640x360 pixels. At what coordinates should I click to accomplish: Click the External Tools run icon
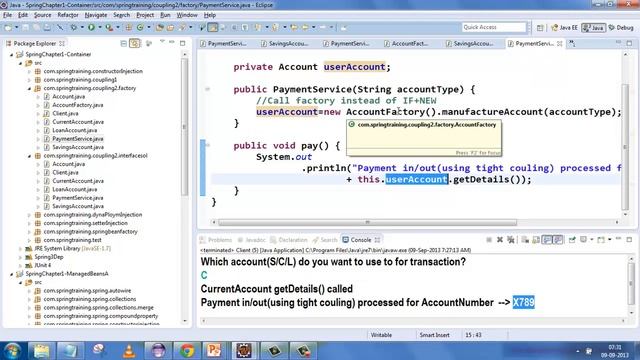109,27
